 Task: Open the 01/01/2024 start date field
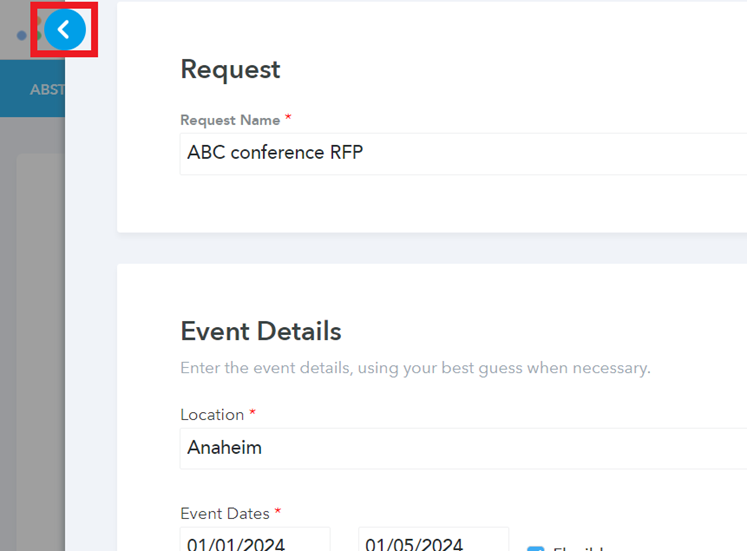pyautogui.click(x=255, y=543)
